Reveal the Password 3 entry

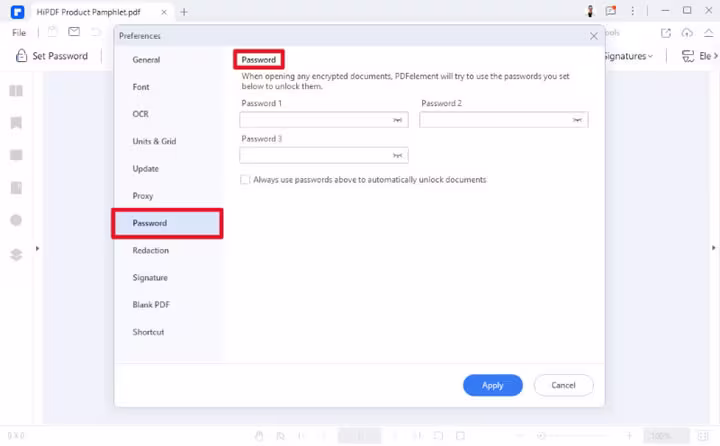coord(398,156)
